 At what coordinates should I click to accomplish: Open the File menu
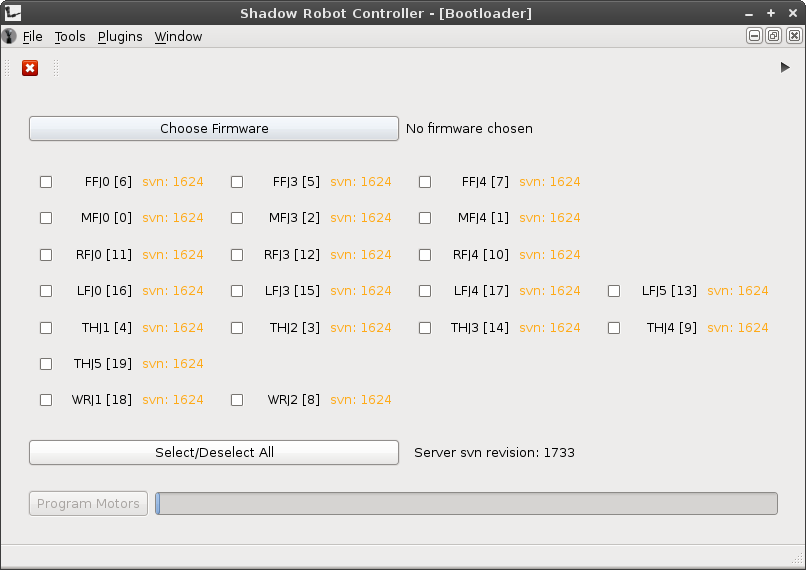pyautogui.click(x=32, y=37)
